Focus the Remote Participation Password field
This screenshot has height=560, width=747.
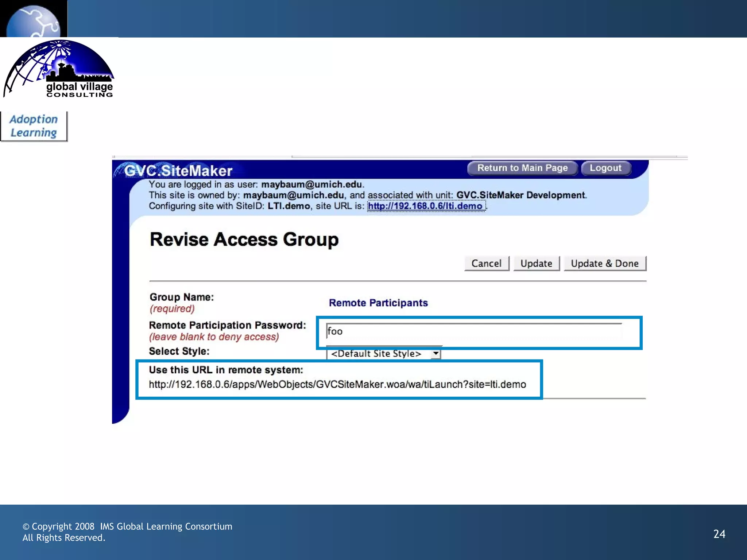point(473,331)
